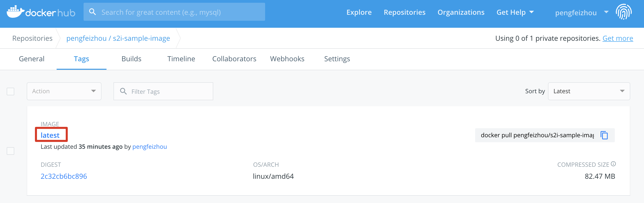Screen dimensions: 644x203
Task: Open the Builds tab
Action: [131, 59]
